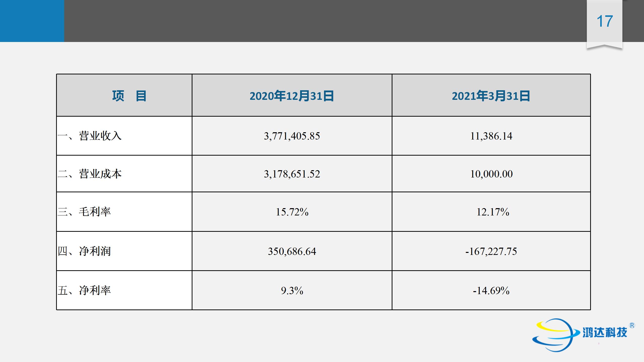Viewport: 644px width, 362px height.
Task: Select the 11,386.14 revenue cell
Action: [491, 136]
